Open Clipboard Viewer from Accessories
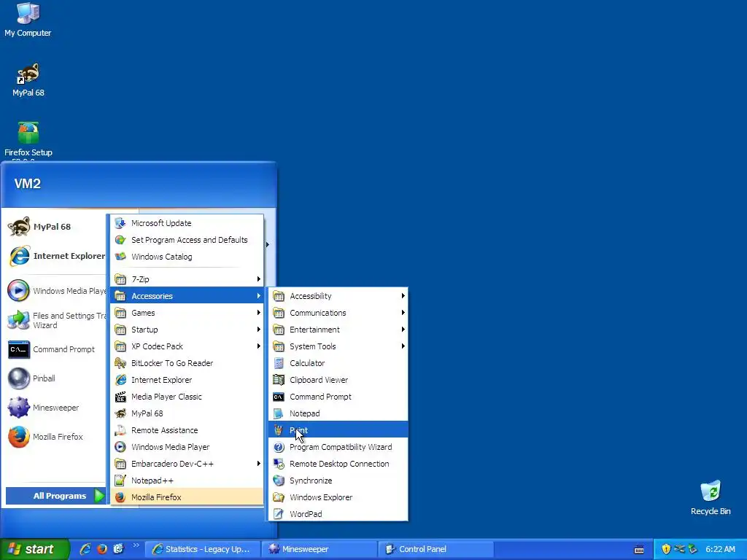 (x=338, y=380)
